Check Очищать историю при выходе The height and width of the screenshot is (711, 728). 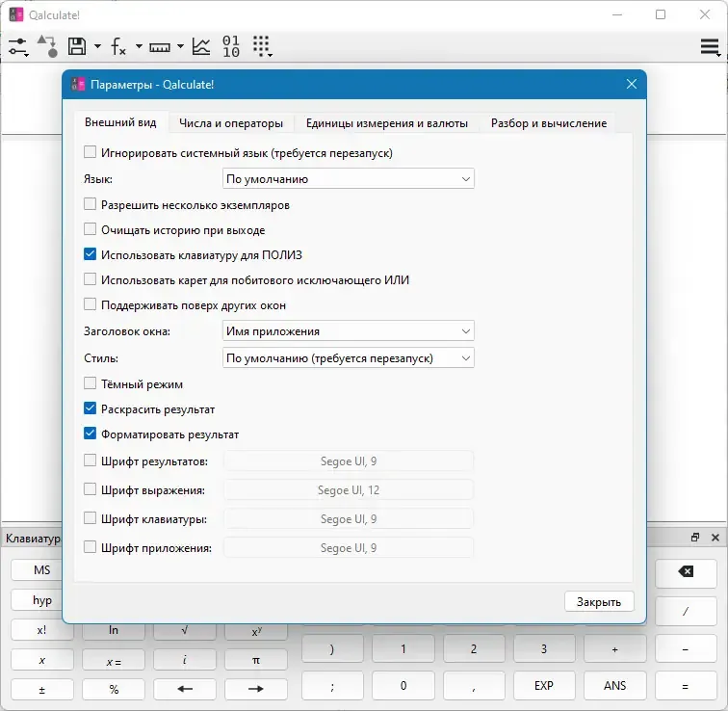click(90, 229)
